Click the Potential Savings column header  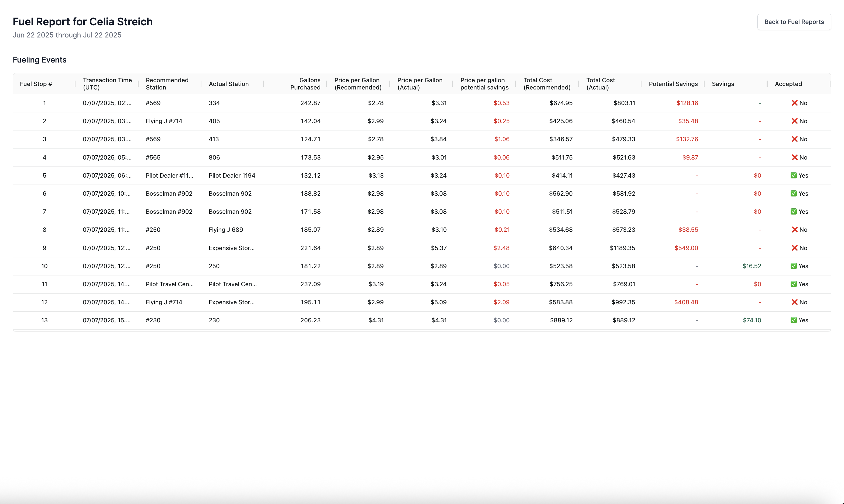[673, 84]
